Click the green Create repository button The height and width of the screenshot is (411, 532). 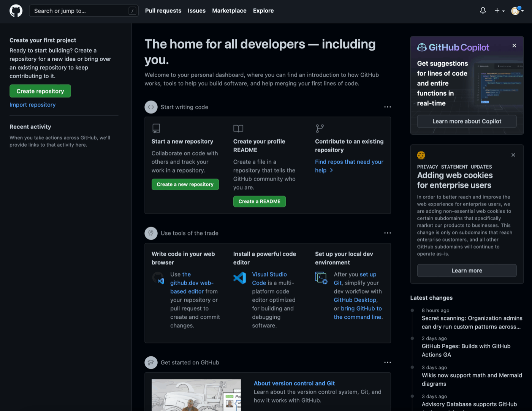[x=40, y=91]
